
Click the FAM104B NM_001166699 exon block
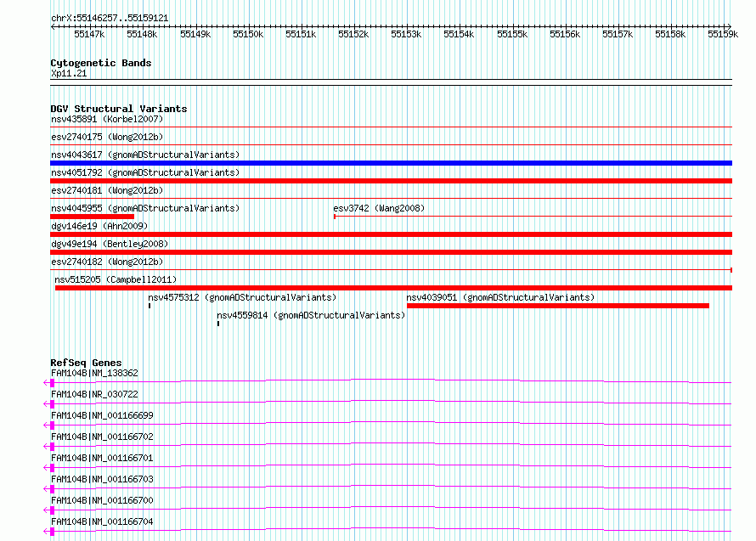click(x=52, y=425)
